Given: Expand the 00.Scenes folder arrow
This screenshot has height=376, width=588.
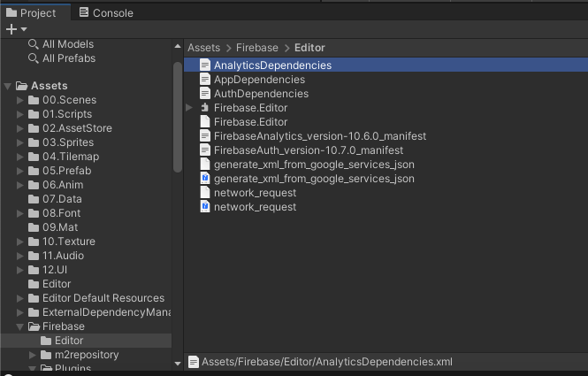Looking at the screenshot, I should [20, 100].
